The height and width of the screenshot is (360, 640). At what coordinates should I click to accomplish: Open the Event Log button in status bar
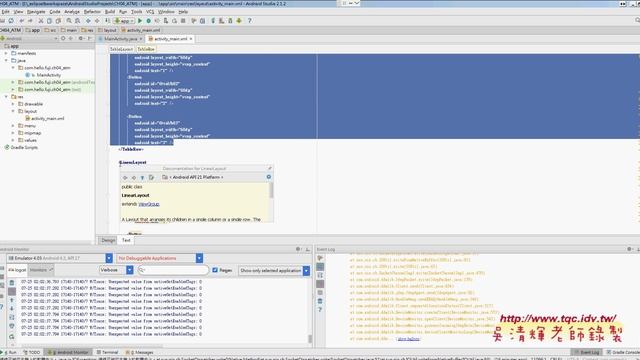587,352
